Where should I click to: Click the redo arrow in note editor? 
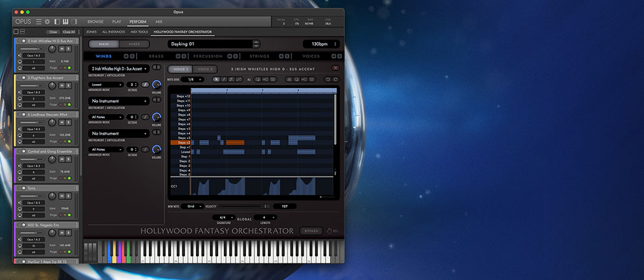[336, 80]
